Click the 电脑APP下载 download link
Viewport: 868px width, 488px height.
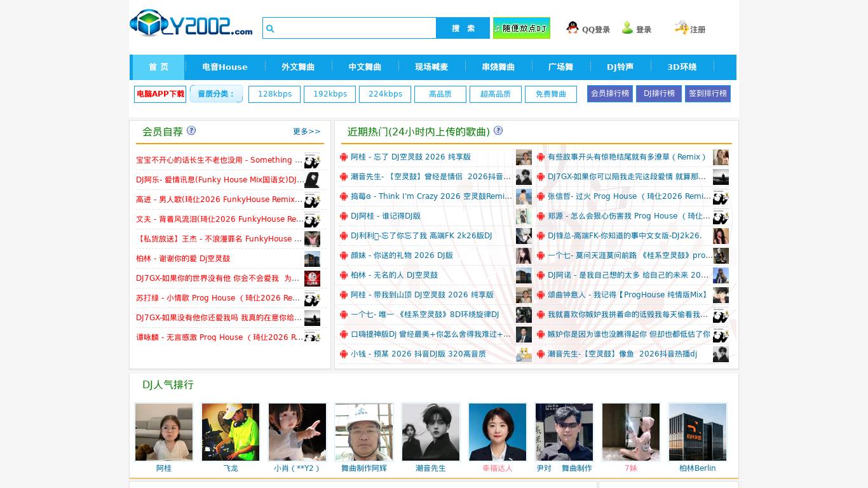(160, 94)
